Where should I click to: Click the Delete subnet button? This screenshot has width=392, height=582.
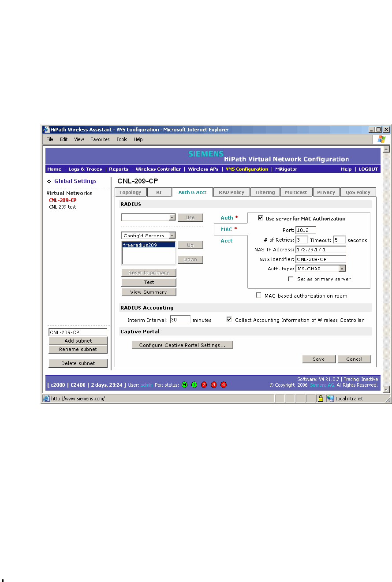78,363
